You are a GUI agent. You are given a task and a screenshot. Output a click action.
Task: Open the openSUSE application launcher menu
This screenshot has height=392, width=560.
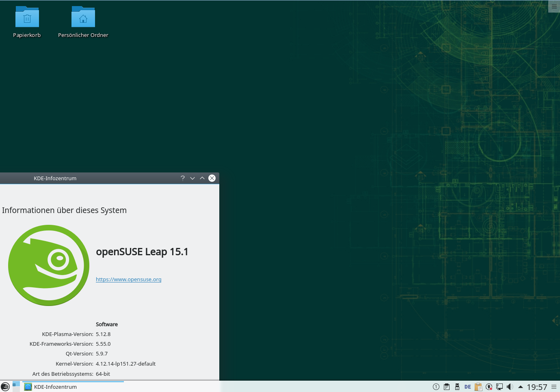coord(5,387)
